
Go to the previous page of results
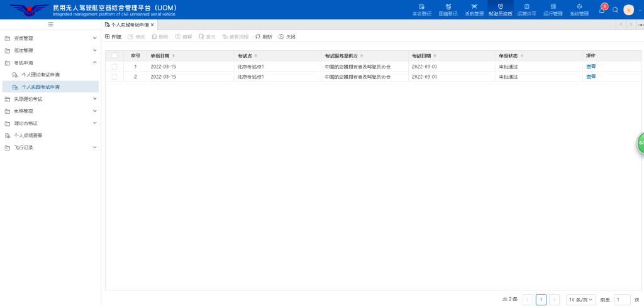[x=527, y=300]
